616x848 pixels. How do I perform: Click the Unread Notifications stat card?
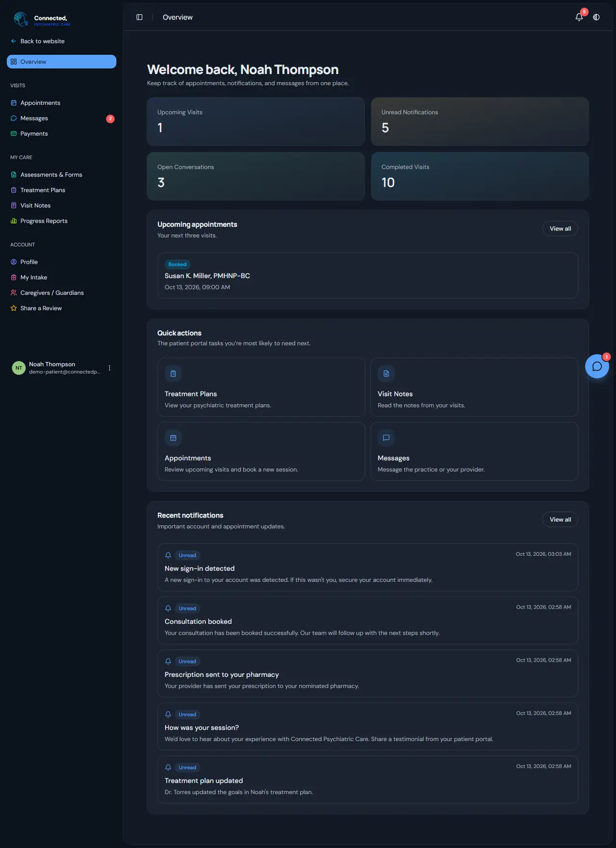tap(480, 121)
